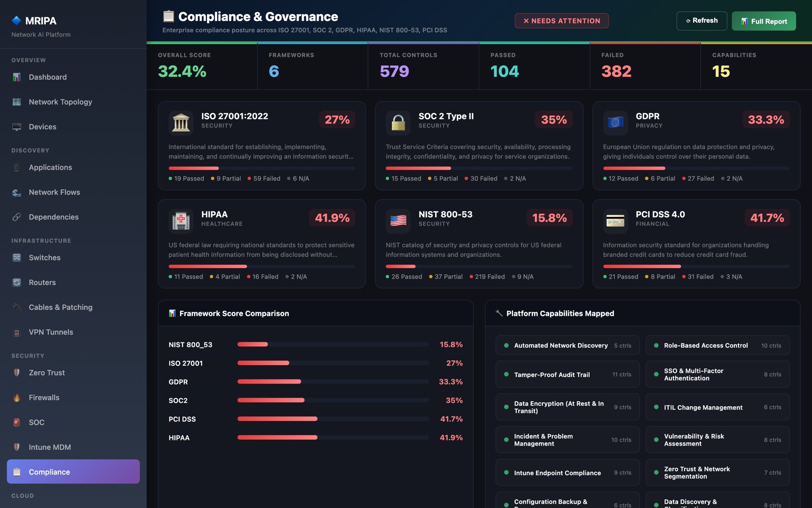Click the Intune MDM shield icon
This screenshot has width=812, height=508.
(17, 448)
